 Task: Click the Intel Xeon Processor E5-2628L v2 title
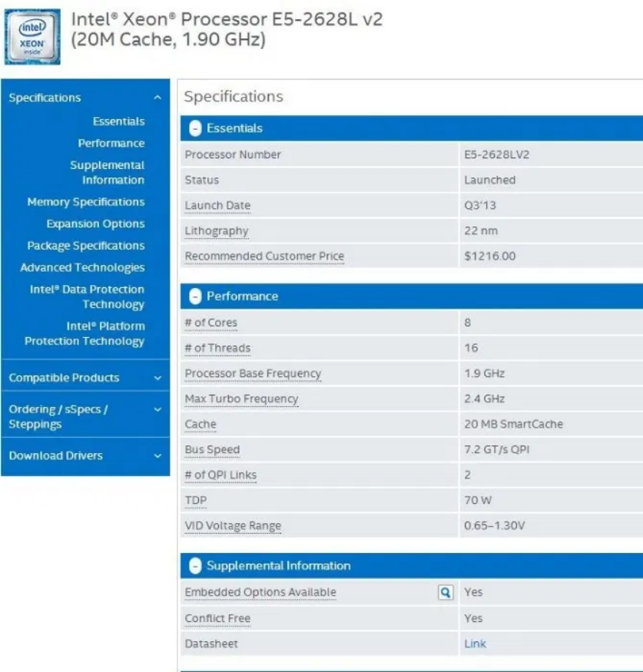(227, 29)
